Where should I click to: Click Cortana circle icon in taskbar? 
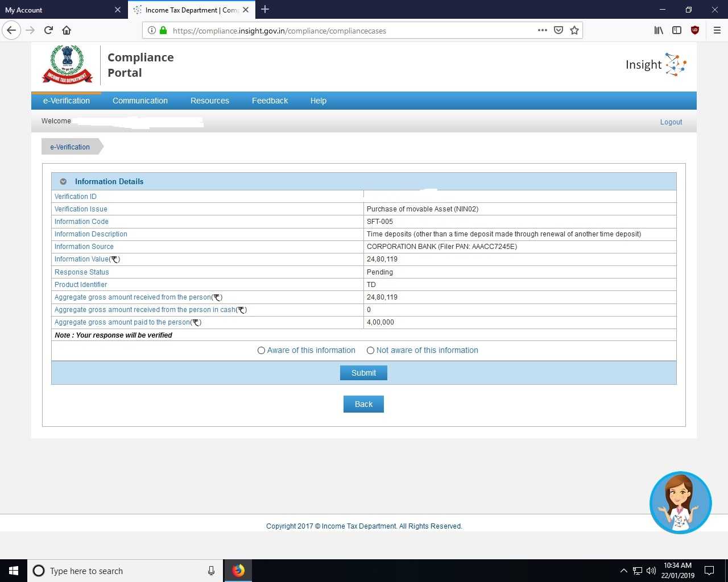click(x=39, y=571)
